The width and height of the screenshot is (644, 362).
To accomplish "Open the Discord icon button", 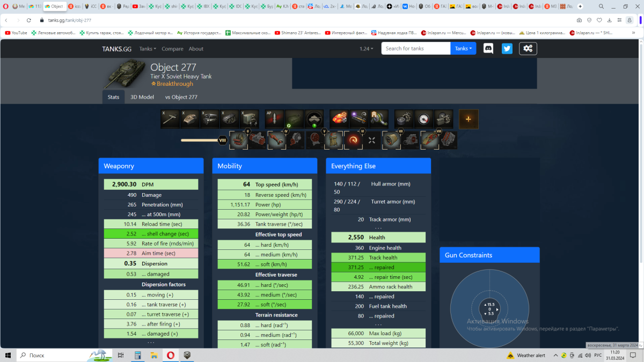I will [x=488, y=48].
